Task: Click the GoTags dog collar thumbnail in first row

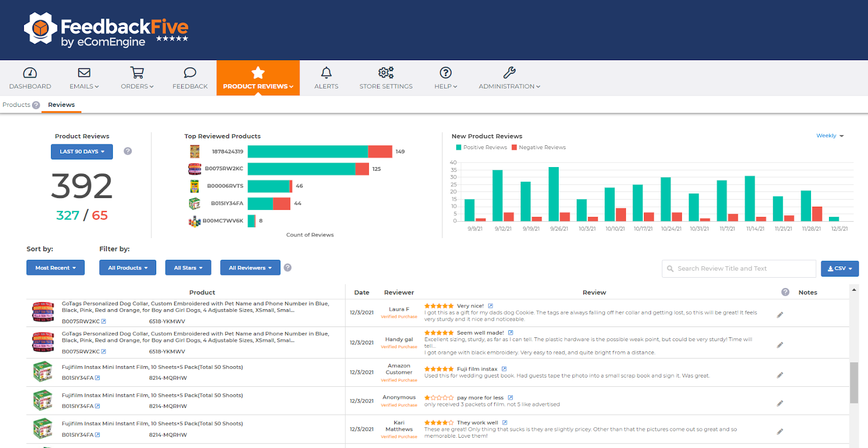Action: [43, 312]
